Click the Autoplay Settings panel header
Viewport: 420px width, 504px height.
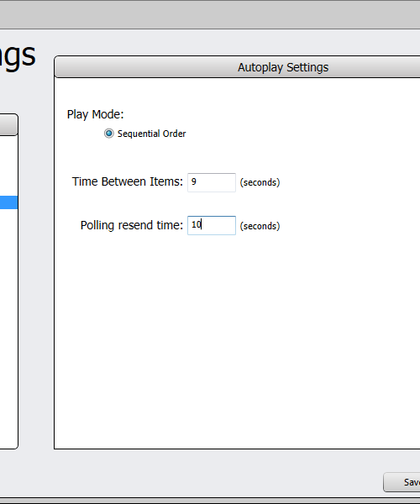pyautogui.click(x=237, y=67)
